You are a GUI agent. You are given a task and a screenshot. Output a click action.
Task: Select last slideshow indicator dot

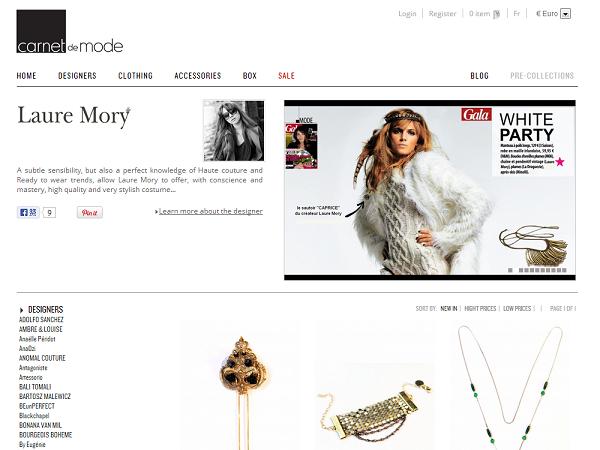pyautogui.click(x=564, y=270)
